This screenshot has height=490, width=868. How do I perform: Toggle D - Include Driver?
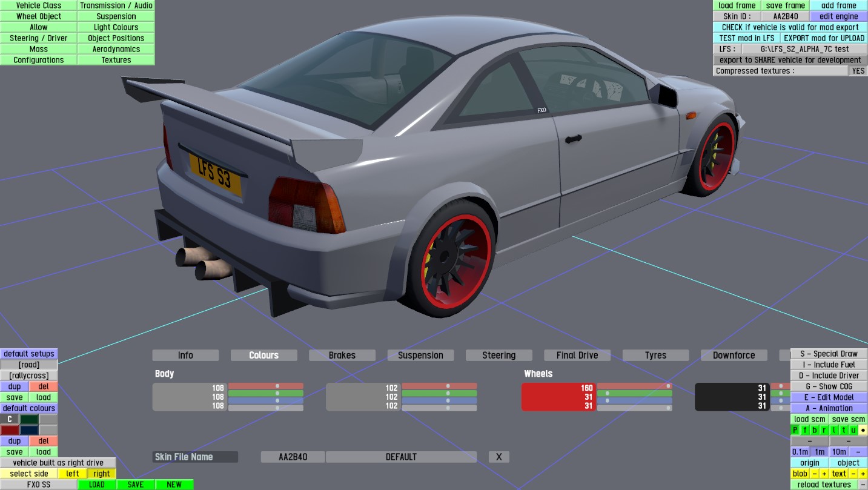pos(829,376)
